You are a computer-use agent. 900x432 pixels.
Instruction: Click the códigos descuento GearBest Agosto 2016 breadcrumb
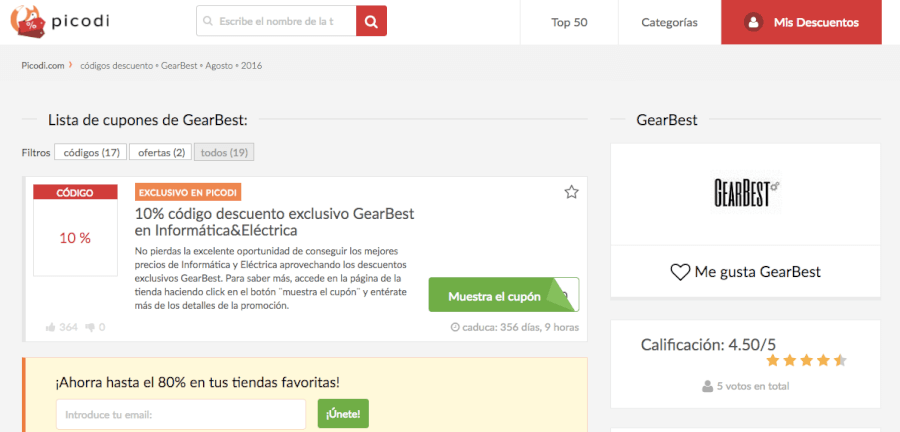[171, 66]
